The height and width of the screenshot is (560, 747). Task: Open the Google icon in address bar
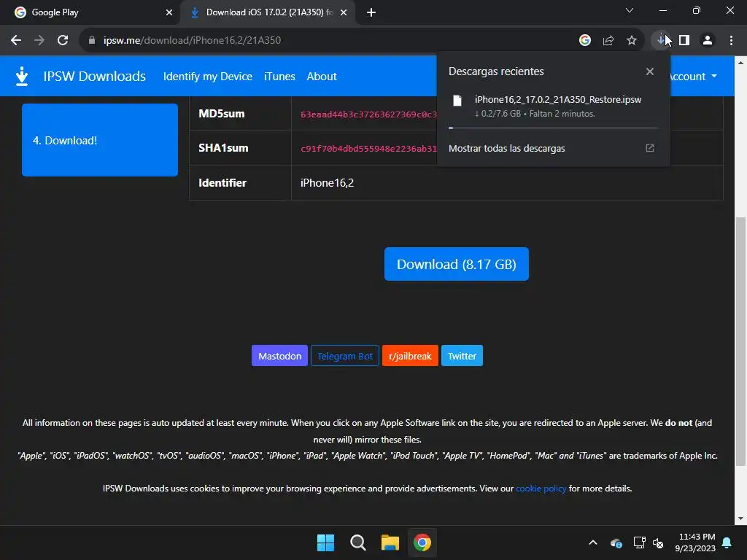click(x=585, y=41)
